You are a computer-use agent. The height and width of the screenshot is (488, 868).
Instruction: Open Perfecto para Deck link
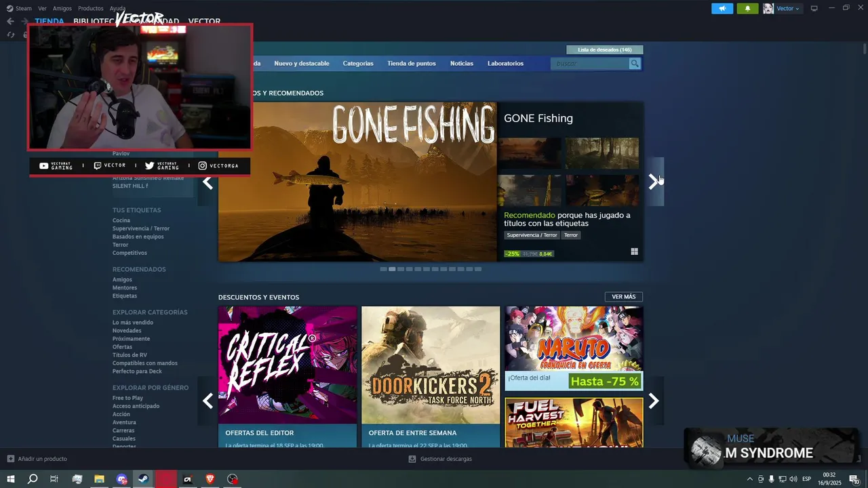pos(137,371)
